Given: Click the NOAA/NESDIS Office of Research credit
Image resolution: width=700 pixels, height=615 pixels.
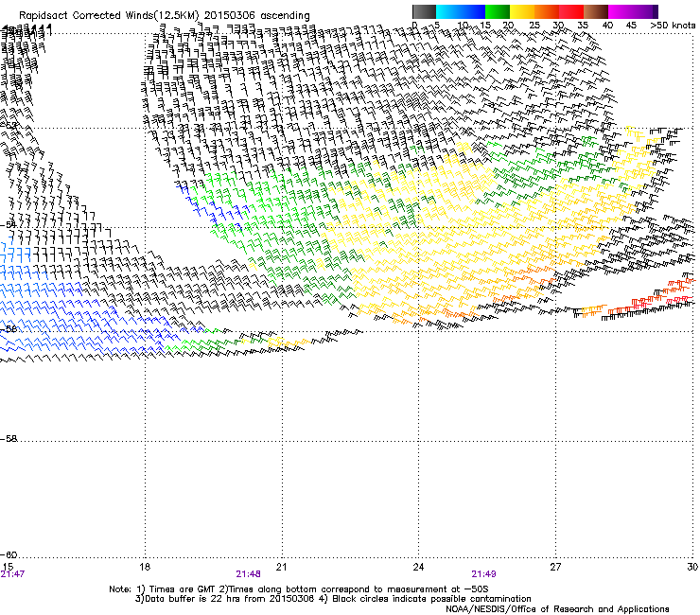Looking at the screenshot, I should 557,609.
